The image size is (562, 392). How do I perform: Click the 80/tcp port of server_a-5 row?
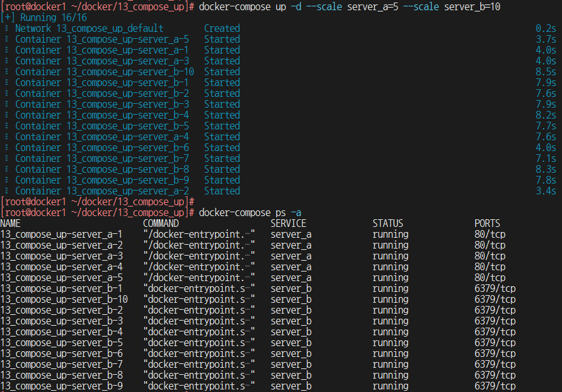pyautogui.click(x=490, y=277)
